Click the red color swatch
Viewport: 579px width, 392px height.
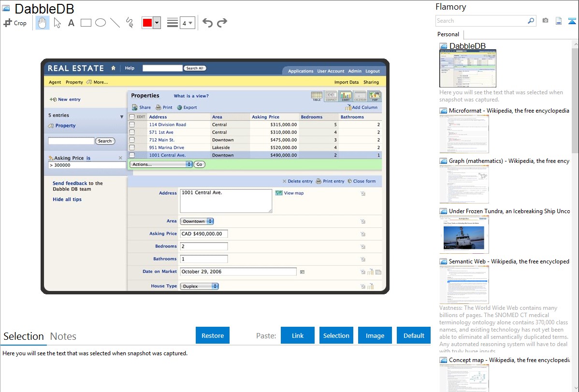click(x=147, y=23)
